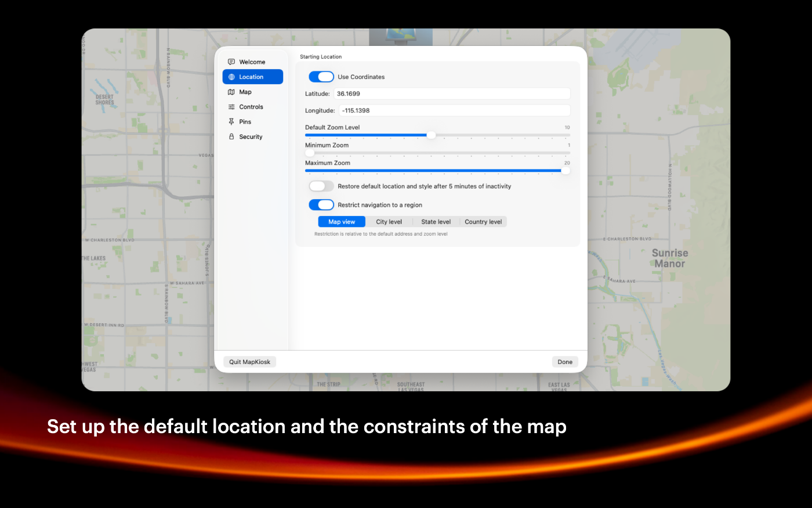Viewport: 812px width, 508px height.
Task: Select the Map view restriction option
Action: pyautogui.click(x=342, y=222)
